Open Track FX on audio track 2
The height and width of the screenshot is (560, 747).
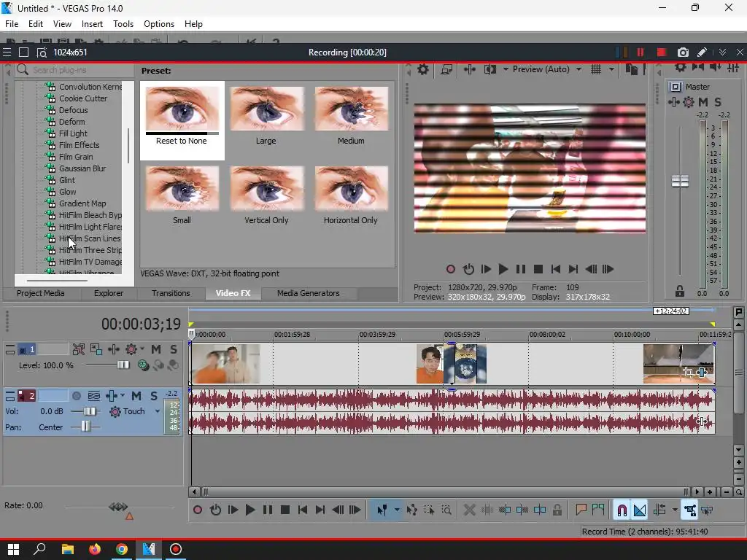point(112,396)
